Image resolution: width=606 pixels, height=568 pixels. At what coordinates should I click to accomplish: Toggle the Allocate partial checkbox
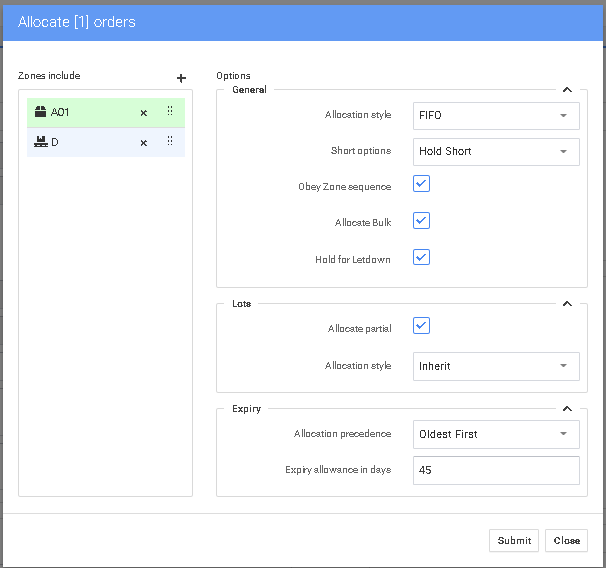tap(421, 326)
